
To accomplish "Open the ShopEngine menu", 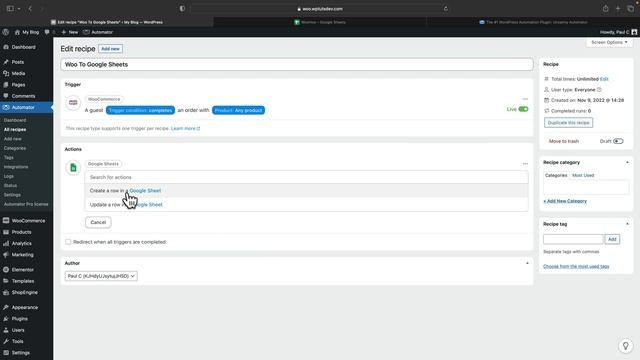I will click(x=24, y=293).
